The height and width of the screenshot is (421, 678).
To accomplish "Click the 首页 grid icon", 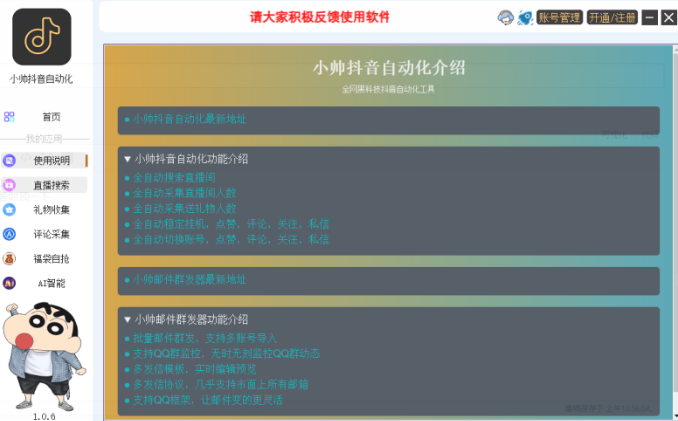I will 9,117.
